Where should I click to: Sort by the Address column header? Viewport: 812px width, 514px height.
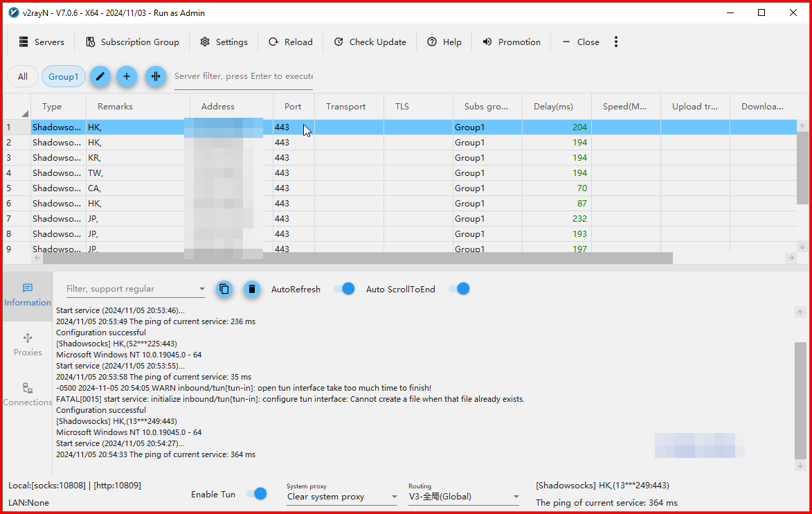(231, 106)
